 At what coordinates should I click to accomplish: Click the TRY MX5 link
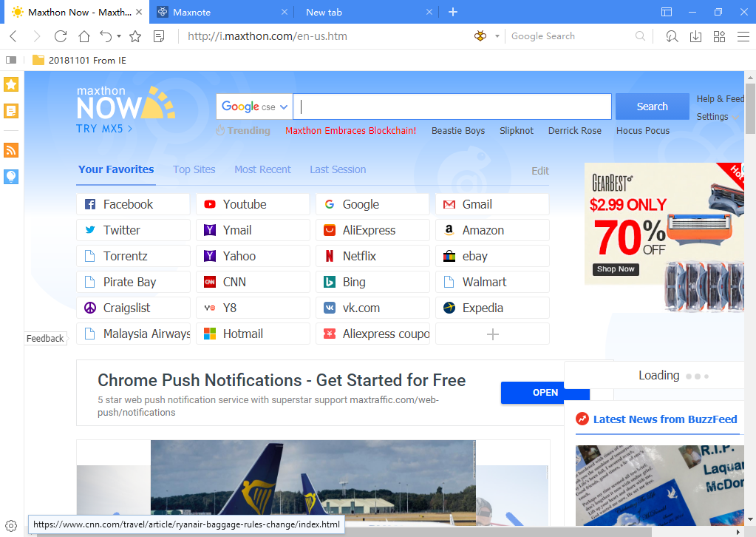click(103, 129)
